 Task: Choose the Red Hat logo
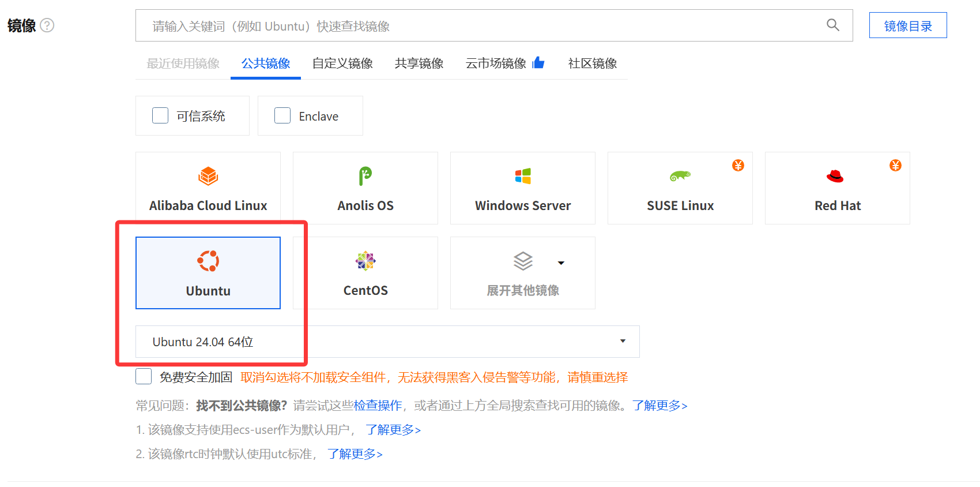[x=835, y=176]
